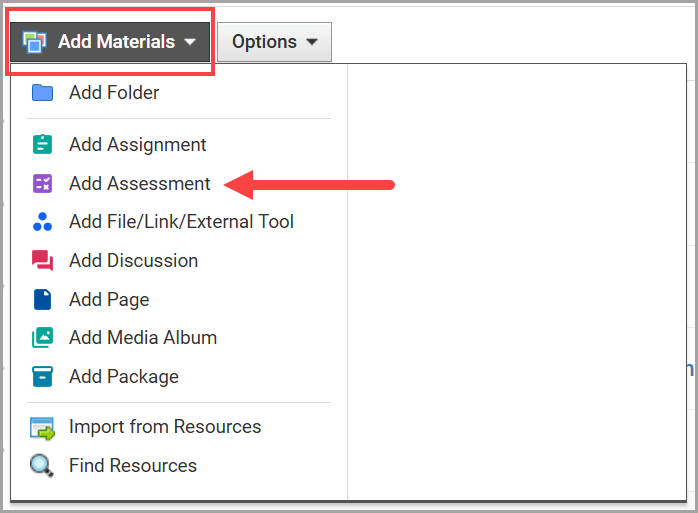698x513 pixels.
Task: Choose Add Assessment menu entry
Action: tap(140, 184)
